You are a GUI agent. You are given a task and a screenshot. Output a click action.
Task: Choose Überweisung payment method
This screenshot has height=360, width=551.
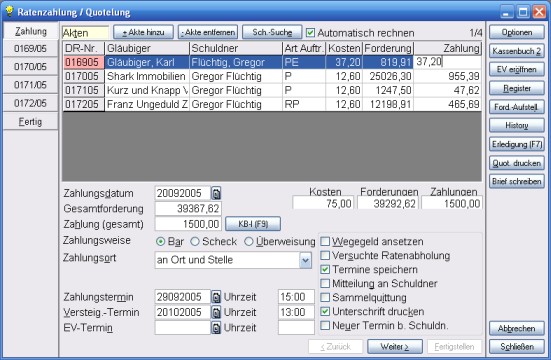tap(248, 242)
